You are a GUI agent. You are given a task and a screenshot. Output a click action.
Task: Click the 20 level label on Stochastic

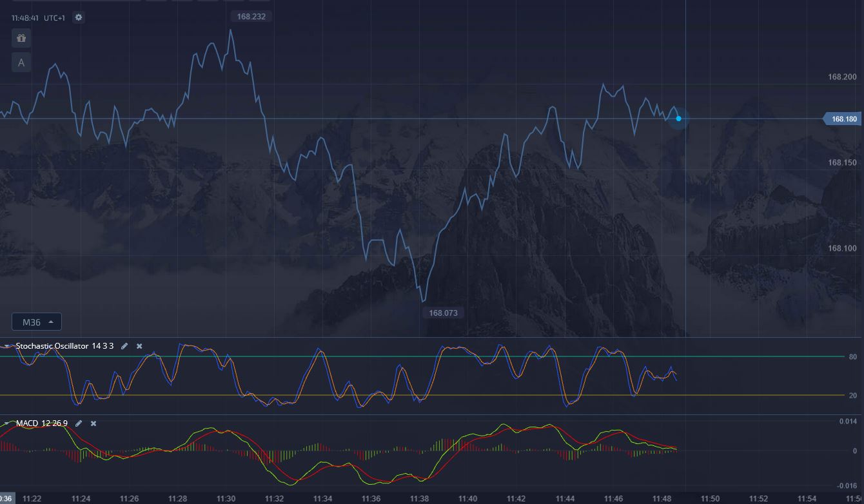click(852, 396)
